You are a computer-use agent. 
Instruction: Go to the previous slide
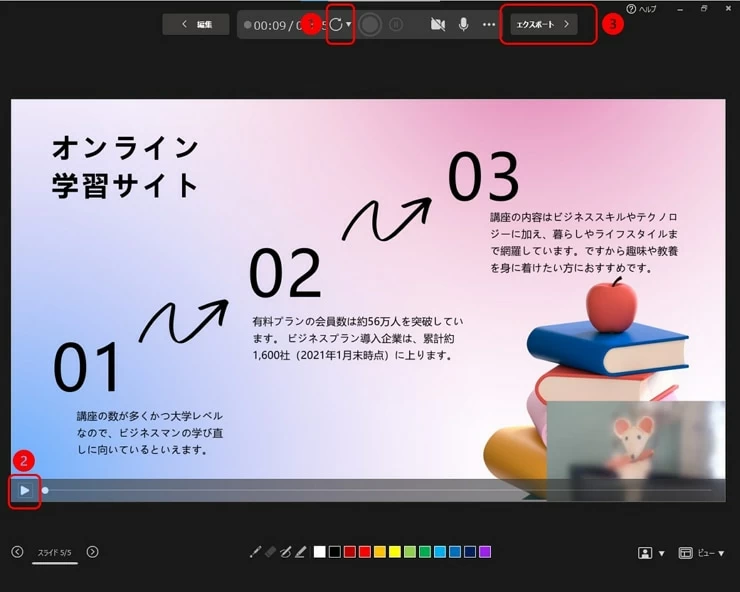(17, 552)
